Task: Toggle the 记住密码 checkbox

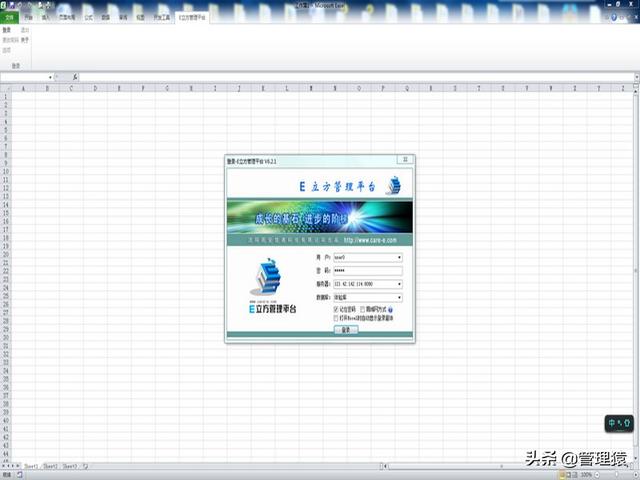Action: (336, 309)
